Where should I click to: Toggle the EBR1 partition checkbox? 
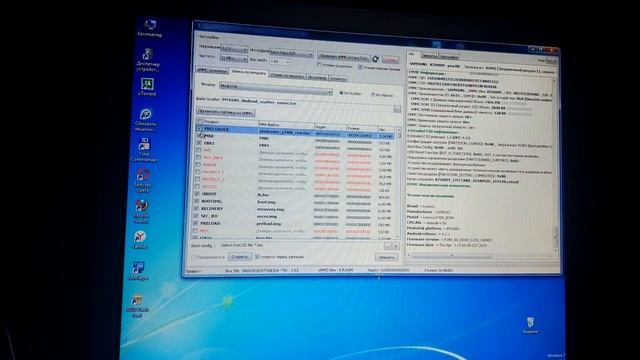coord(199,143)
